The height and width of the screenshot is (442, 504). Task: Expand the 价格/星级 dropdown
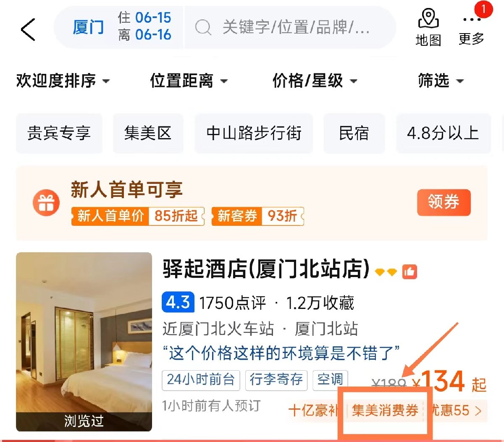[315, 81]
